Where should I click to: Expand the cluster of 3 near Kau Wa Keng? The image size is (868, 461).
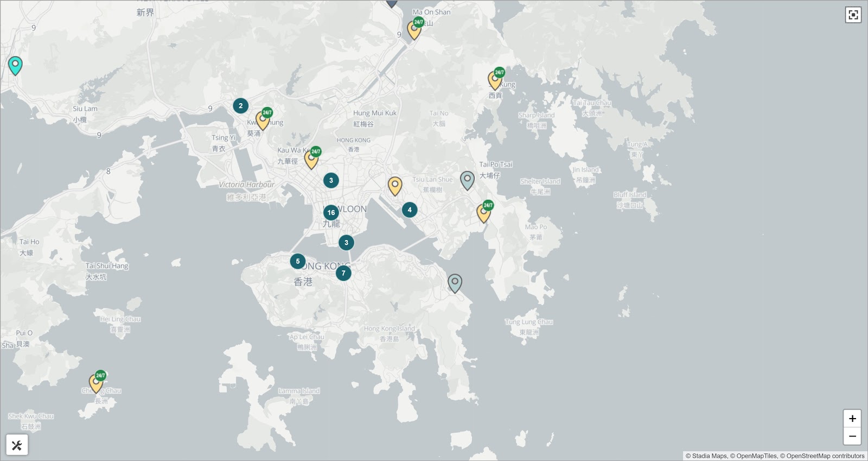[331, 180]
